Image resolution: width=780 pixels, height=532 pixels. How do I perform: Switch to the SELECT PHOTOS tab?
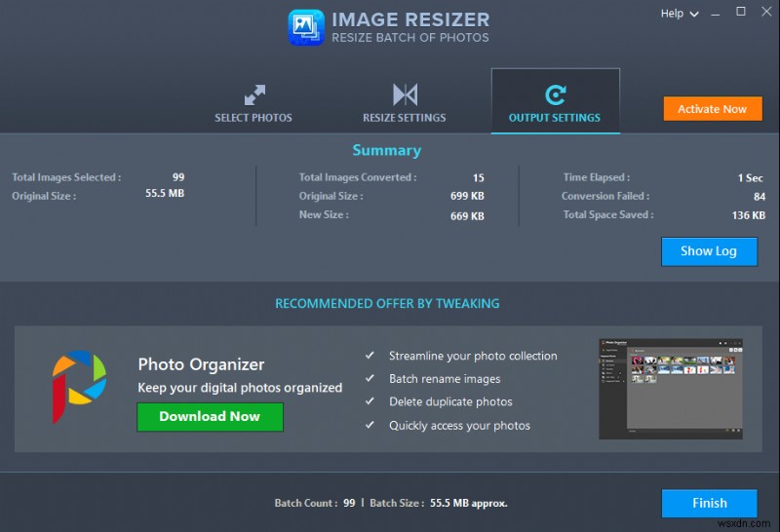(253, 101)
